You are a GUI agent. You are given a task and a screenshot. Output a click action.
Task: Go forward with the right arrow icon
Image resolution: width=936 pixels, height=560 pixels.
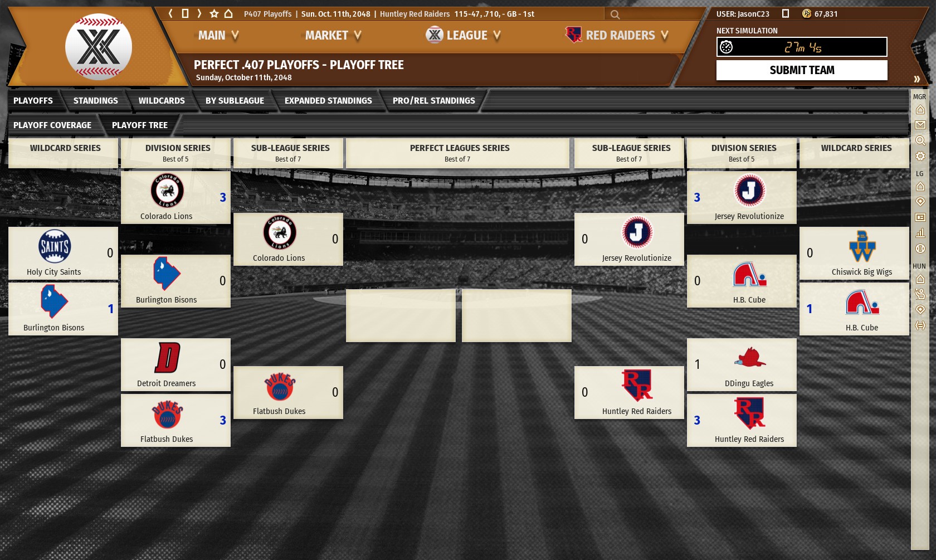coord(199,13)
